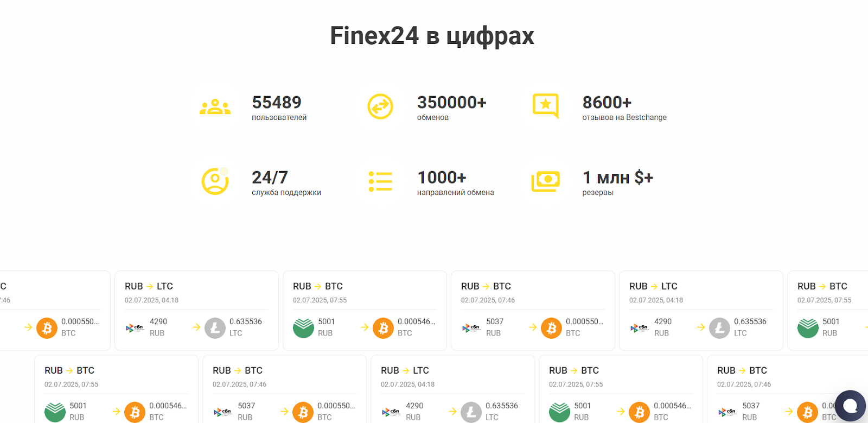Select the list icon next to 1000+ направлений

coord(381,181)
